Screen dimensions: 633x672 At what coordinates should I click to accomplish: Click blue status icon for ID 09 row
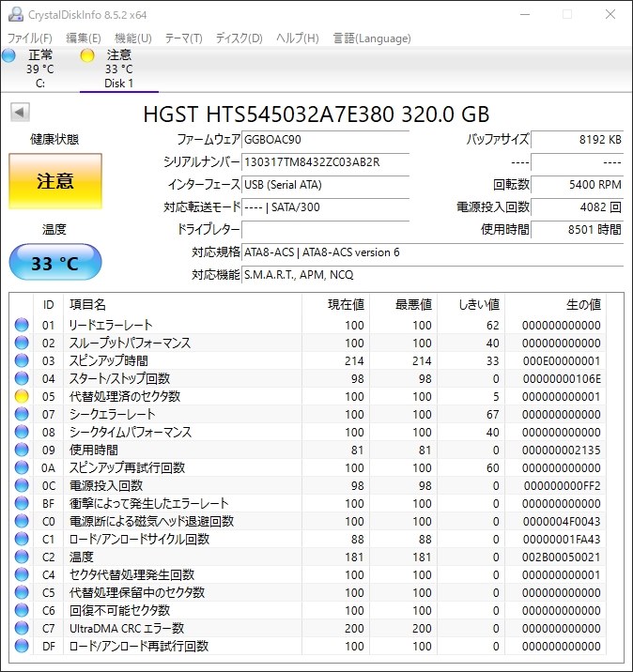(22, 450)
